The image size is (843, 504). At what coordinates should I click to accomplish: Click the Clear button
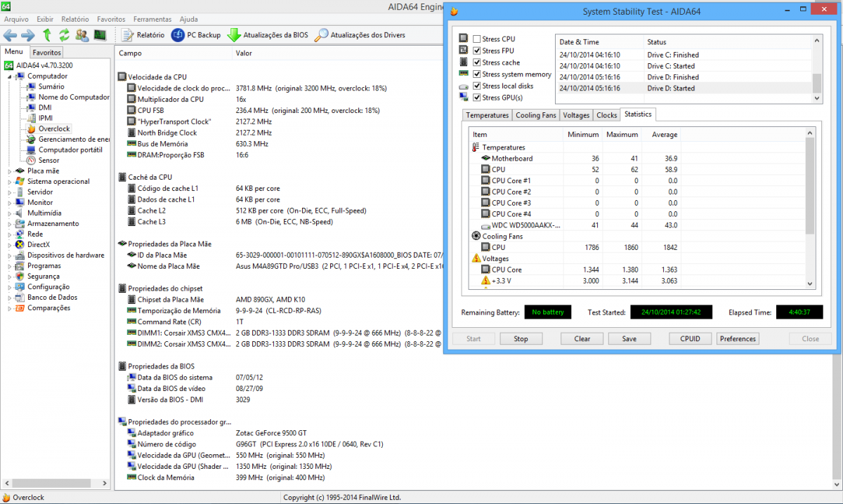coord(582,338)
